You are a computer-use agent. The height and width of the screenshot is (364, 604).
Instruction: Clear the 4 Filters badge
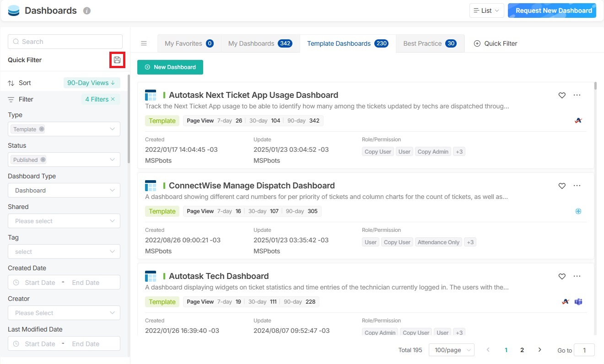pos(113,99)
